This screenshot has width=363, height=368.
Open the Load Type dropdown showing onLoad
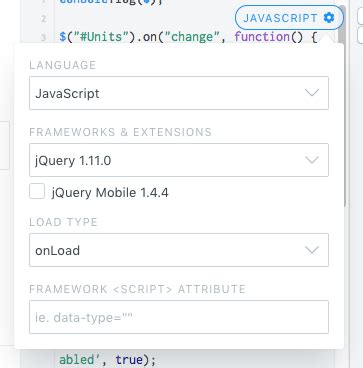tap(179, 250)
